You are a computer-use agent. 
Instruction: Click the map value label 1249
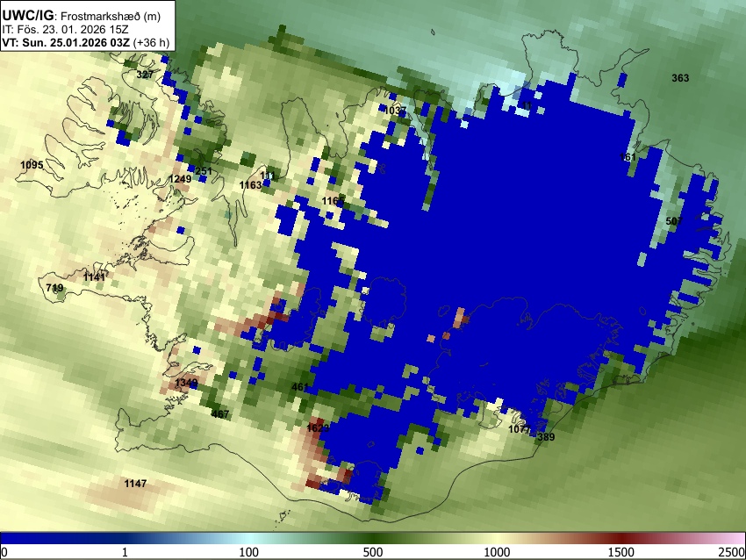click(180, 179)
